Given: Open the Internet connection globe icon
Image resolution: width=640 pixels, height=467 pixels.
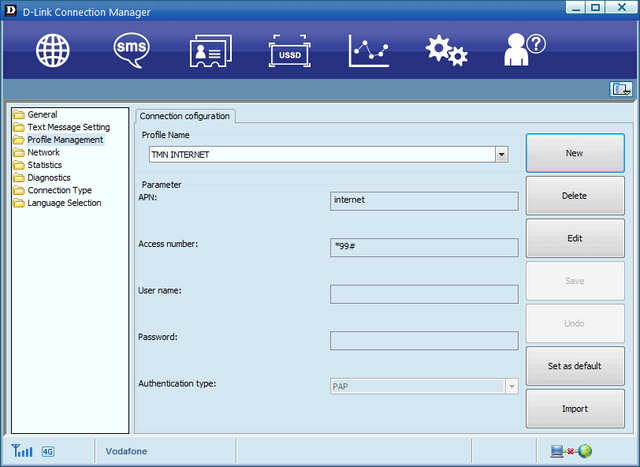Looking at the screenshot, I should tap(53, 50).
